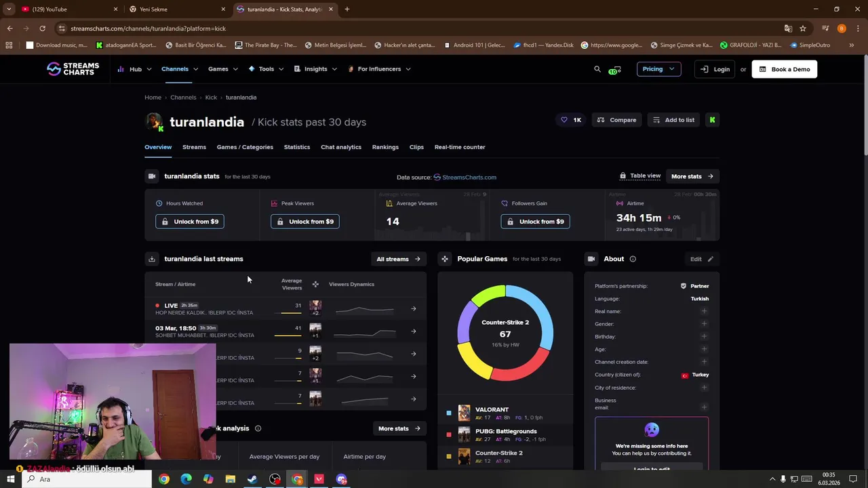The height and width of the screenshot is (488, 868).
Task: Open the Chat analytics tab
Action: [x=341, y=147]
